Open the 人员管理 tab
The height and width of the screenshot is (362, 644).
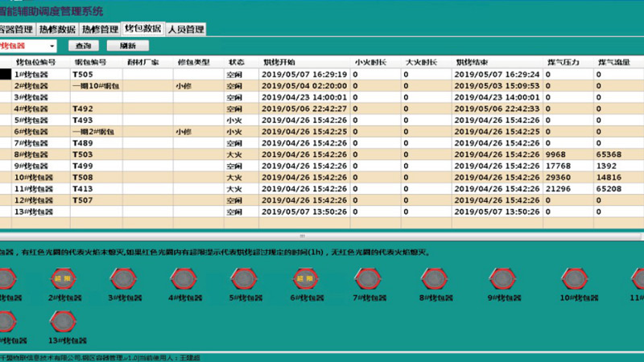186,29
